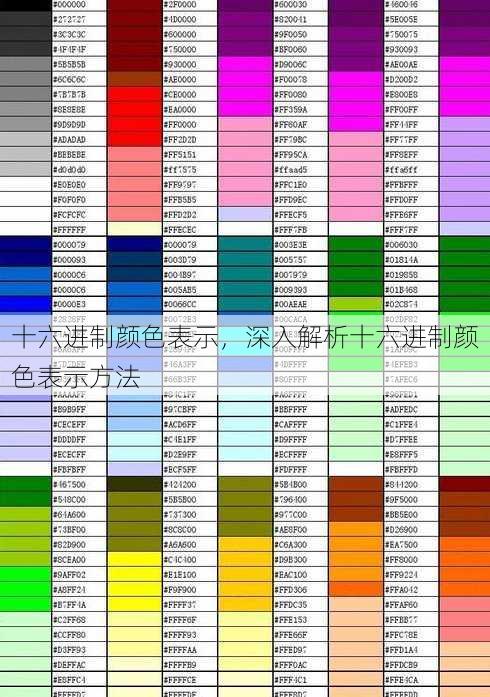Choose the #FFFFAA hex code
Viewport: 490px width, 697px height.
(180, 650)
